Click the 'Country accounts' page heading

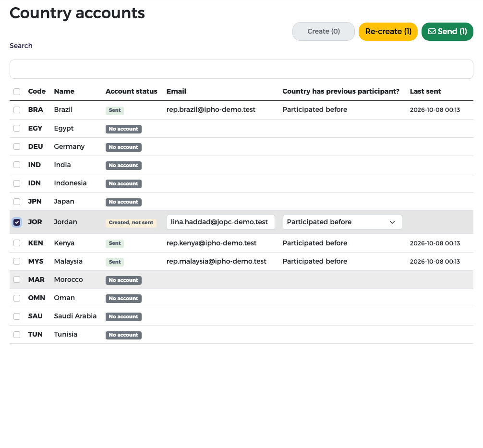coord(77,13)
